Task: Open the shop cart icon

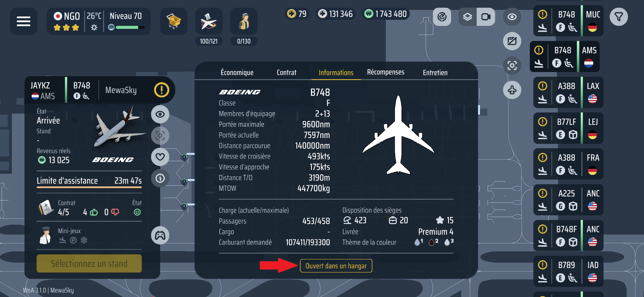Action: [174, 21]
